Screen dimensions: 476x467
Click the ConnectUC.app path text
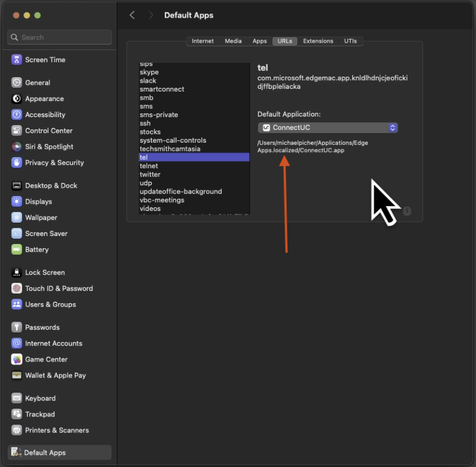click(x=313, y=147)
